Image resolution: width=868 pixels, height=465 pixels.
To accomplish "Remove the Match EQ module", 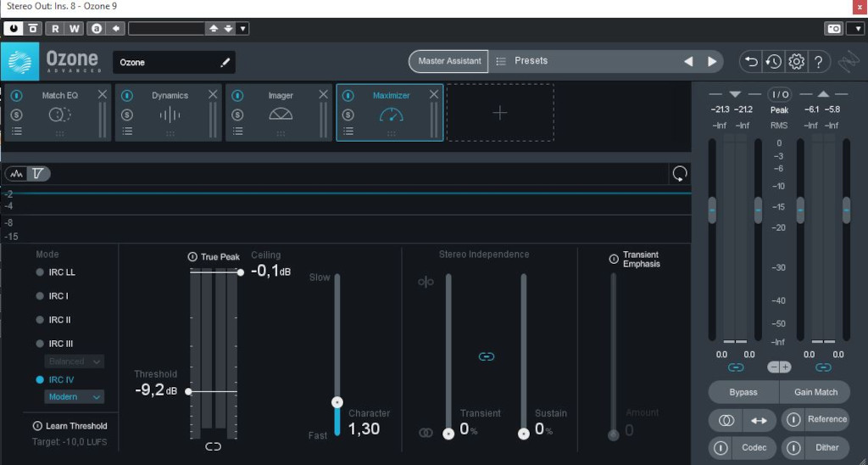I will point(102,95).
